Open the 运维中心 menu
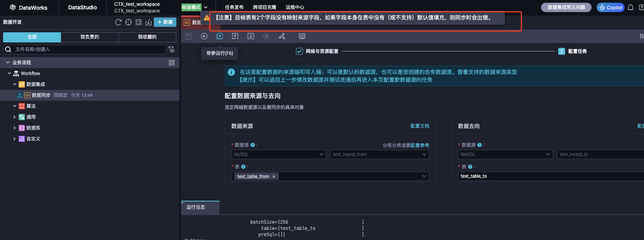 [x=295, y=7]
